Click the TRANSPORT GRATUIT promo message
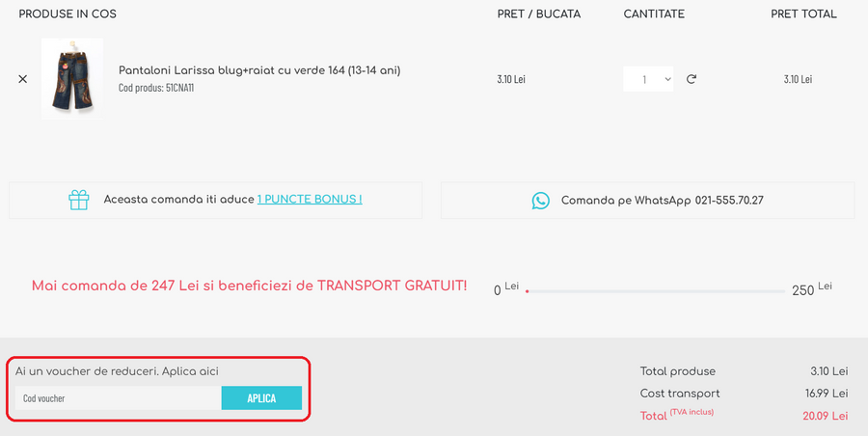 coord(249,286)
